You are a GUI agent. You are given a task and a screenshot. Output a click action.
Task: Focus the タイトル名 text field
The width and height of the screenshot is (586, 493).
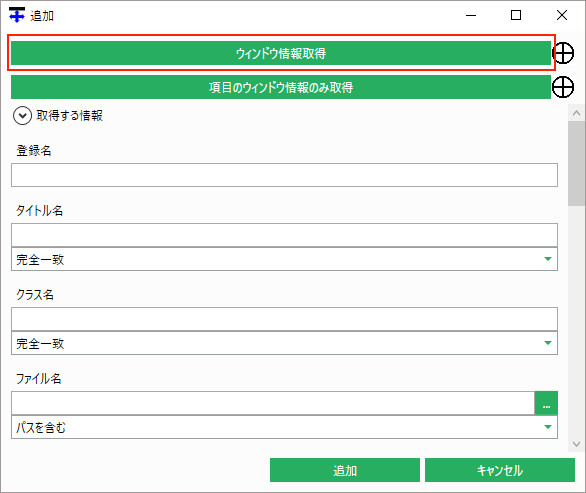pos(284,235)
